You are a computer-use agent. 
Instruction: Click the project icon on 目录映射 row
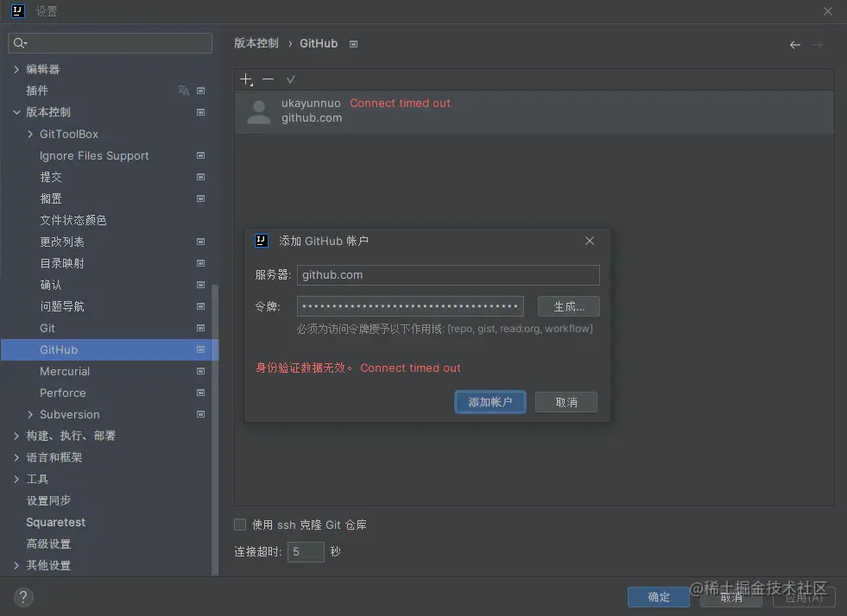[x=200, y=263]
